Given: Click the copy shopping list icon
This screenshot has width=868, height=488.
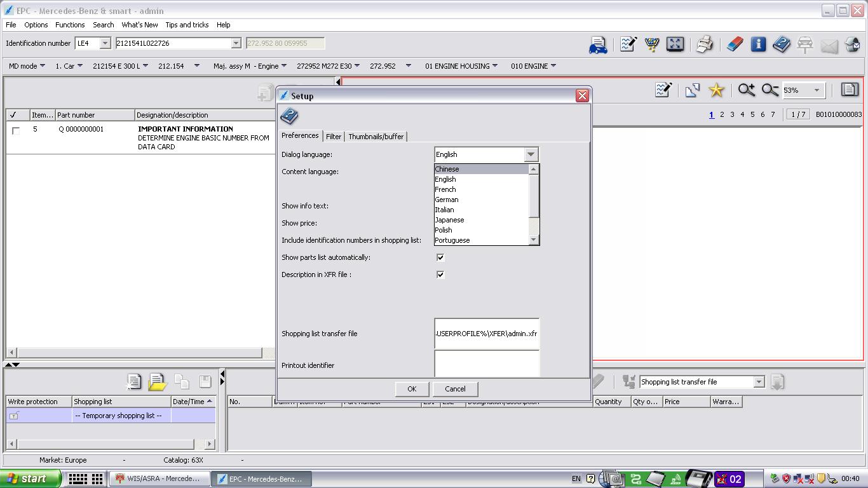Looking at the screenshot, I should point(181,381).
